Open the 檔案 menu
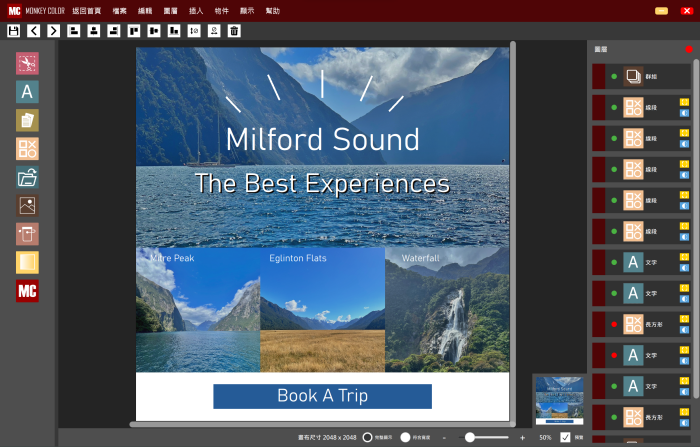 tap(120, 10)
